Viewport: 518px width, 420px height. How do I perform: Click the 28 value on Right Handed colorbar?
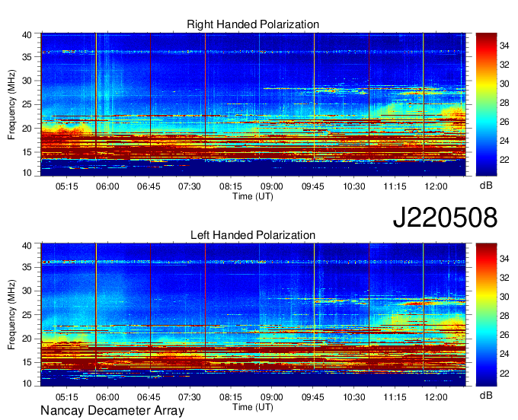point(504,103)
